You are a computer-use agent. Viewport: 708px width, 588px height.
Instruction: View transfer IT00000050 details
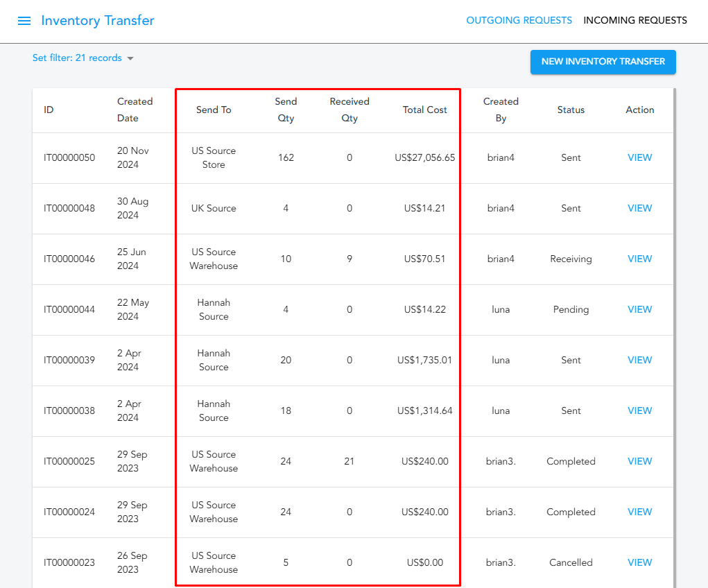639,157
